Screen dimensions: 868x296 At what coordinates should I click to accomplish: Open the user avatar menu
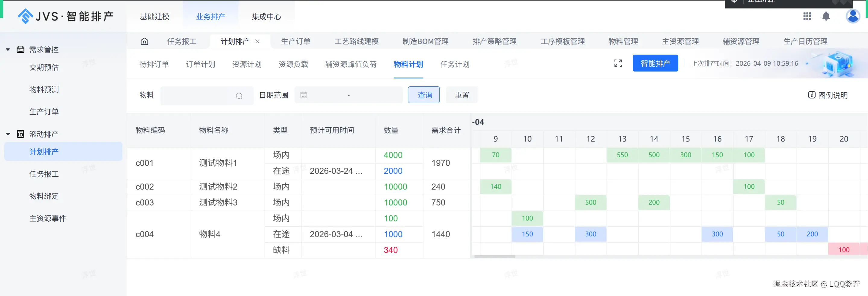853,16
